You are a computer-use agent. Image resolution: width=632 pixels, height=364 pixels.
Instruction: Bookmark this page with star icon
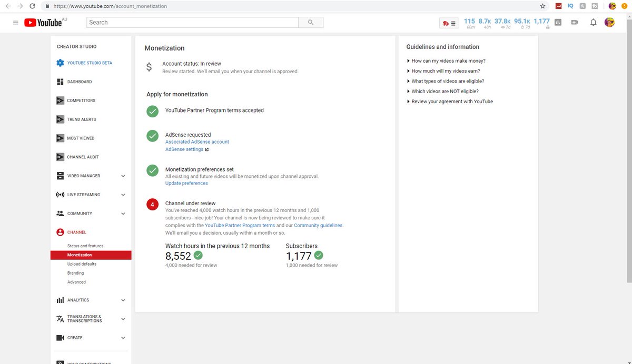point(543,6)
